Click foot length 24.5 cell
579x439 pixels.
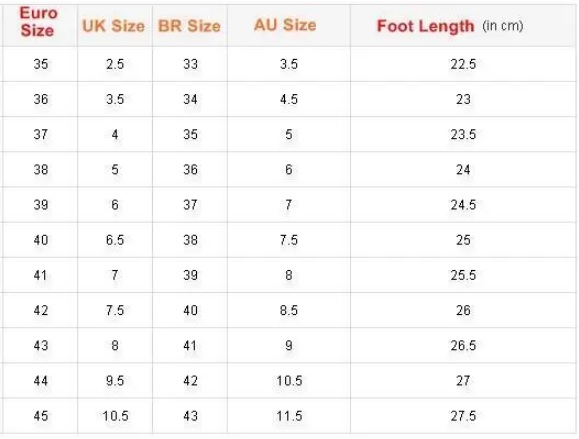point(463,205)
